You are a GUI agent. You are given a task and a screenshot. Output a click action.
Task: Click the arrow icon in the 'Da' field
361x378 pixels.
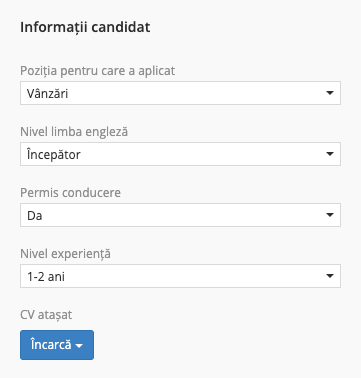(x=330, y=215)
